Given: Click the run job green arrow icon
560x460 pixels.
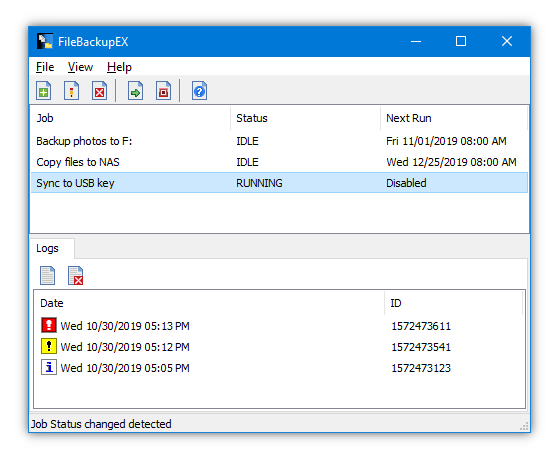Looking at the screenshot, I should coord(135,91).
